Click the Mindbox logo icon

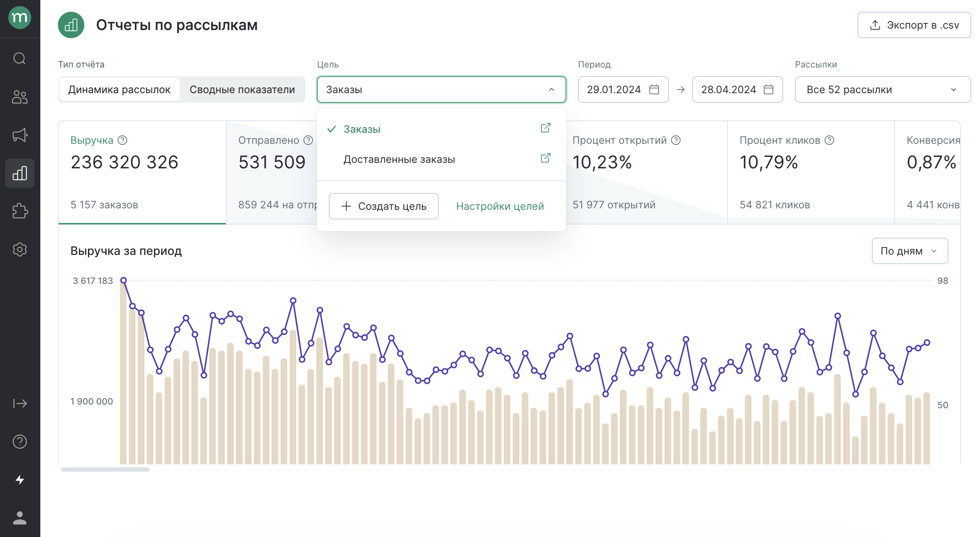[x=20, y=18]
